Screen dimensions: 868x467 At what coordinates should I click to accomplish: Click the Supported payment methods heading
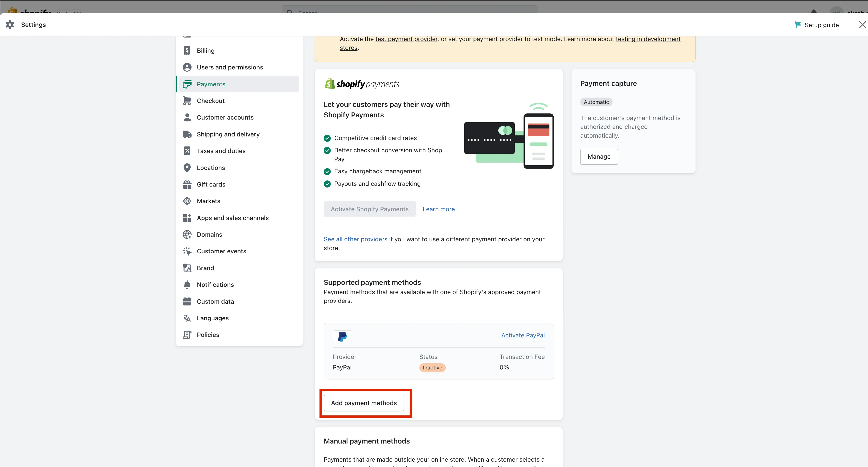(372, 282)
